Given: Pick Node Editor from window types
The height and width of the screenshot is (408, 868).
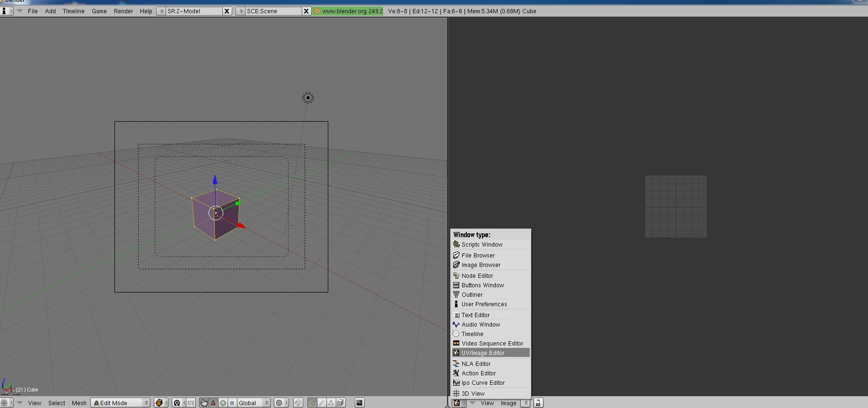Looking at the screenshot, I should pyautogui.click(x=491, y=275).
